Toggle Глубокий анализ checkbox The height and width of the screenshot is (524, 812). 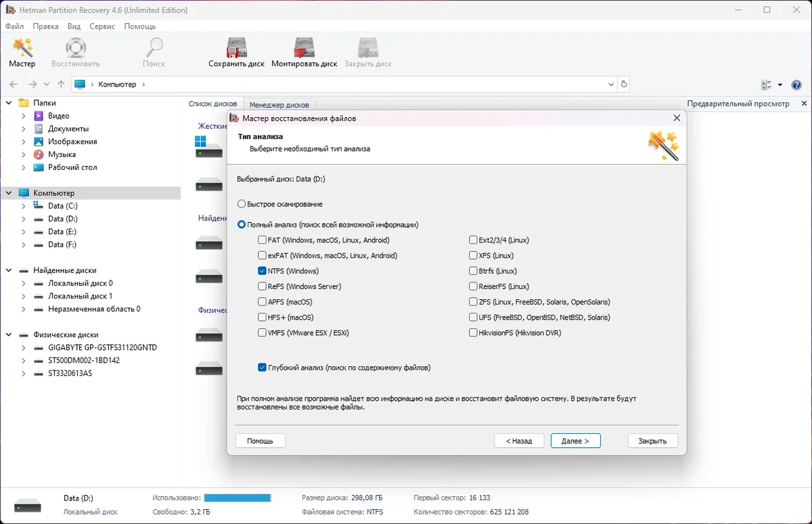pos(262,368)
